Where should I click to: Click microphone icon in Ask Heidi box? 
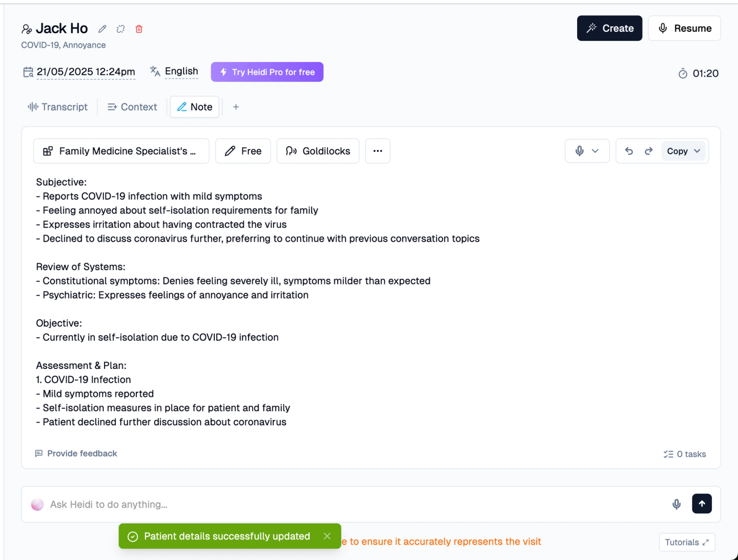[x=676, y=504]
